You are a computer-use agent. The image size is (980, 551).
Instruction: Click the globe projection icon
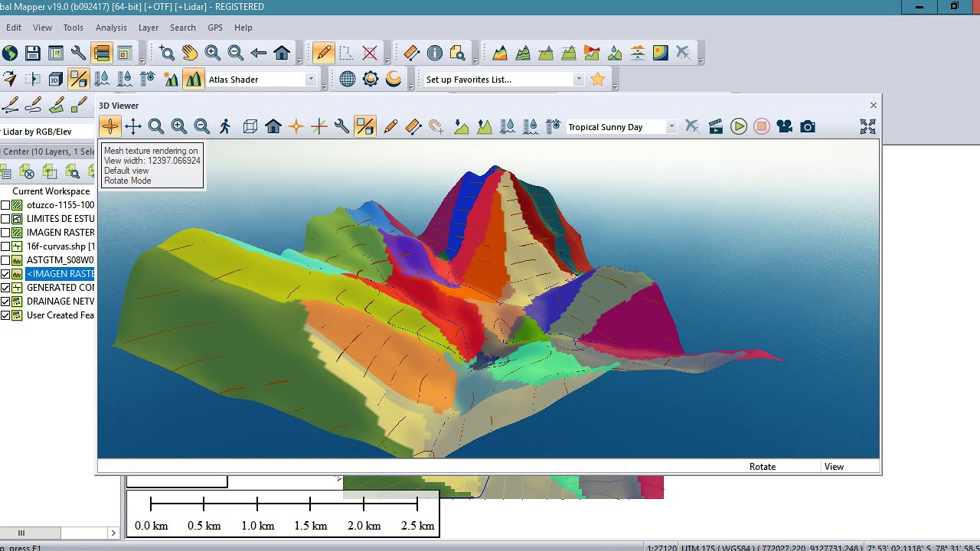[348, 79]
